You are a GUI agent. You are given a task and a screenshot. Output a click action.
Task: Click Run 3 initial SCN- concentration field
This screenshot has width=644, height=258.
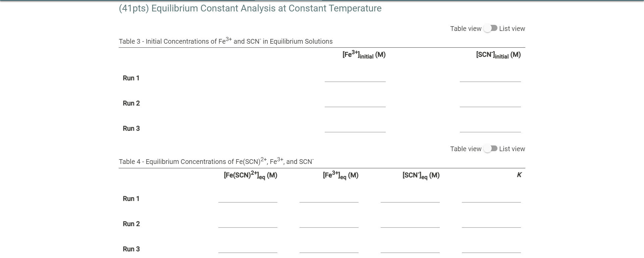[x=490, y=130]
